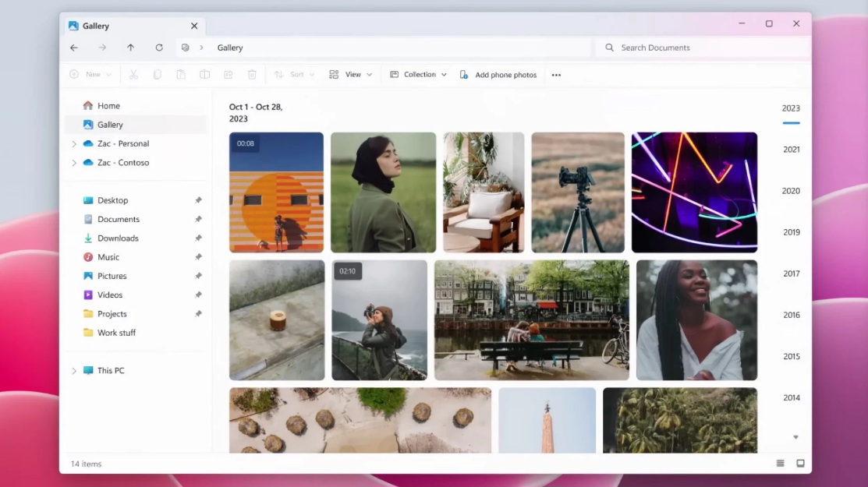Screen dimensions: 868x487
Task: Expand This PC in the sidebar
Action: [74, 370]
